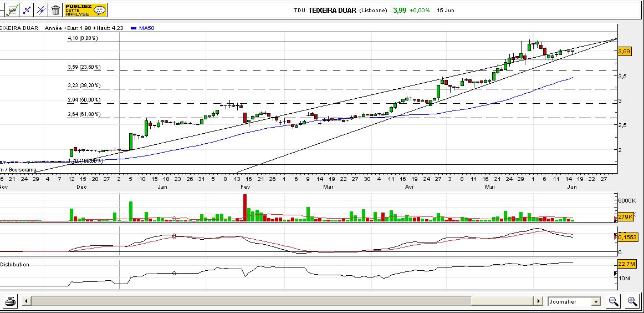This screenshot has height=313, width=644.
Task: Click the +Haut: 4,23 text
Action: coord(109,28)
